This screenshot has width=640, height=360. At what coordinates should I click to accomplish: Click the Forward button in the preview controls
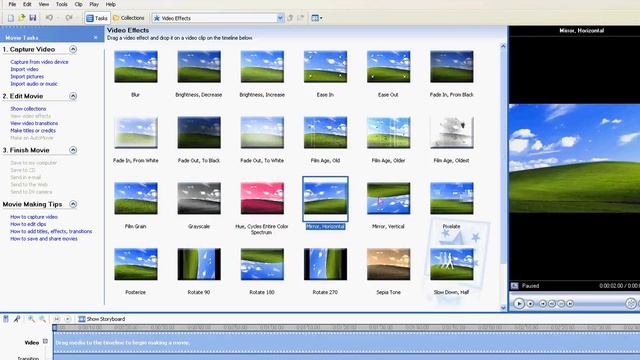(571, 303)
